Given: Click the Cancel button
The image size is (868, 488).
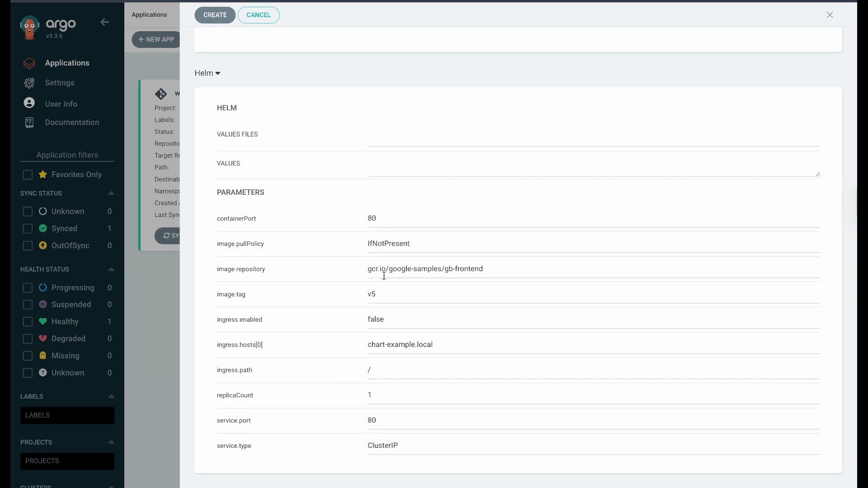Looking at the screenshot, I should pyautogui.click(x=259, y=15).
